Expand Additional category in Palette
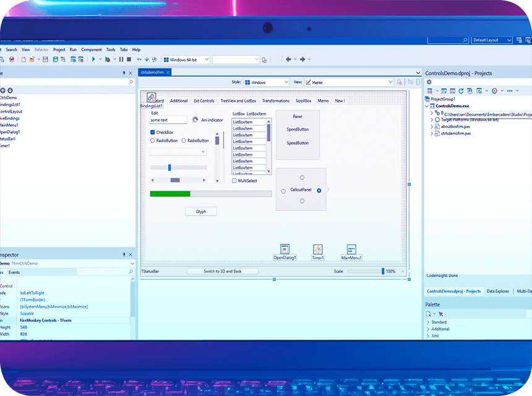The width and height of the screenshot is (532, 396). 428,329
